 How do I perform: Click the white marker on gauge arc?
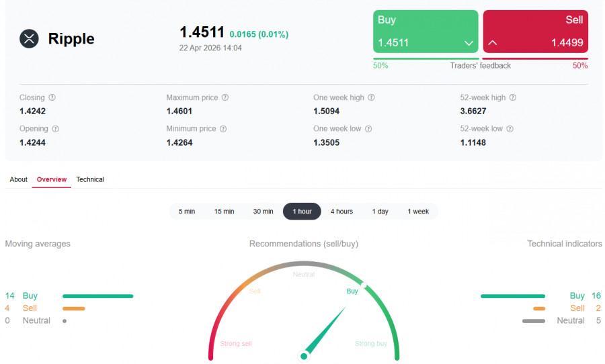(364, 285)
